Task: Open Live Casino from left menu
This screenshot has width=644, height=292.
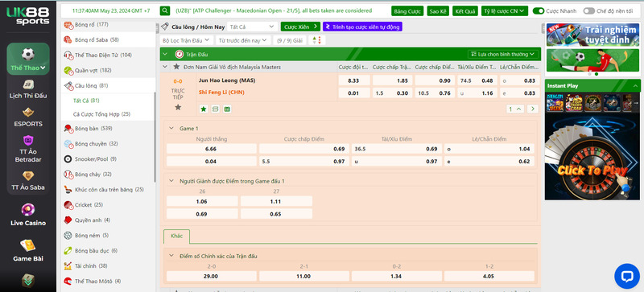Action: coord(28,215)
